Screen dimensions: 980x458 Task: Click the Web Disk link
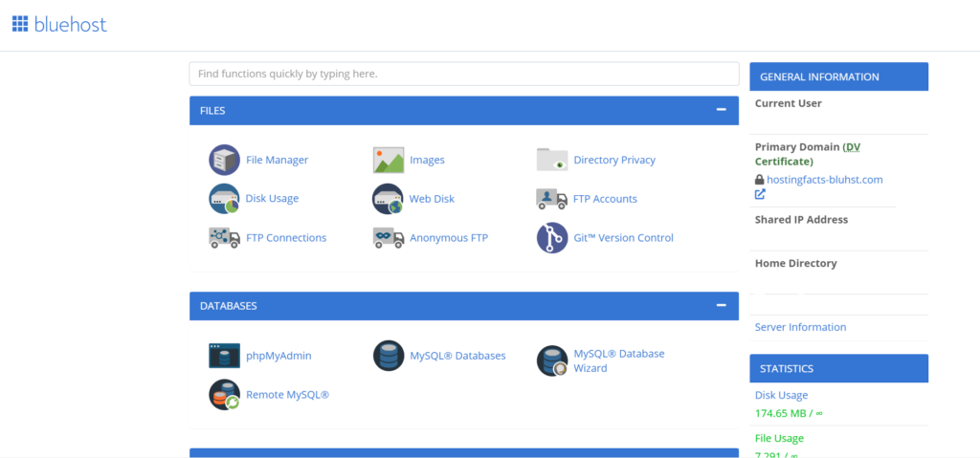point(432,199)
